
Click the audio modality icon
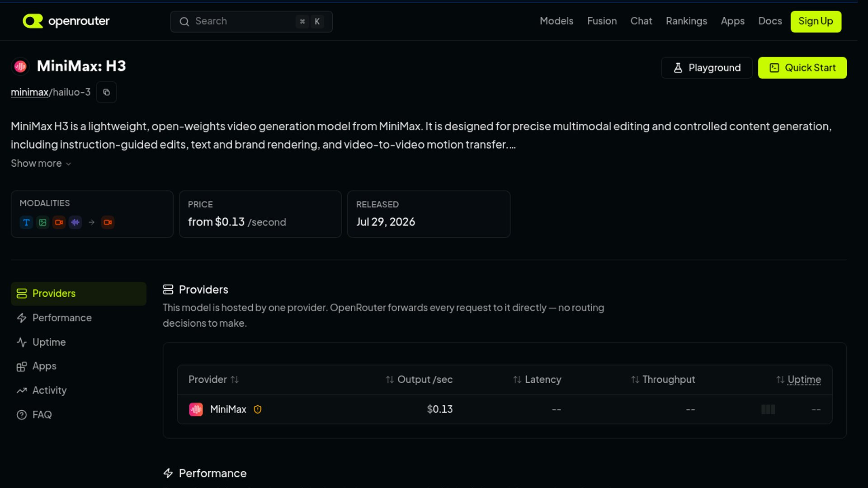click(x=75, y=222)
